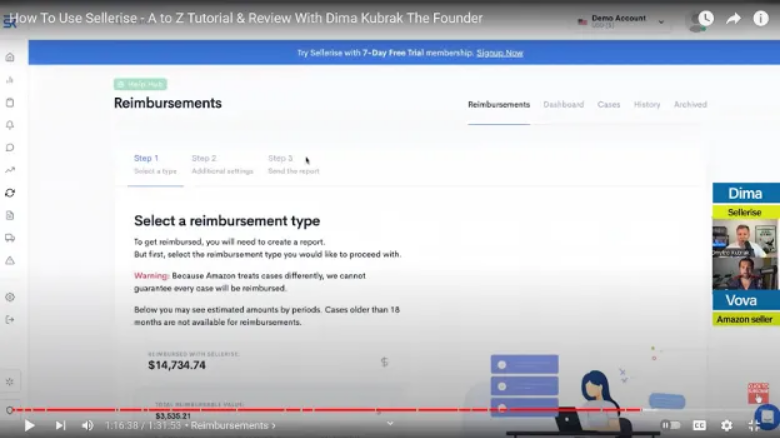Screen dimensions: 780x438
Task: Open the settings gear sidebar icon
Action: tap(10, 297)
